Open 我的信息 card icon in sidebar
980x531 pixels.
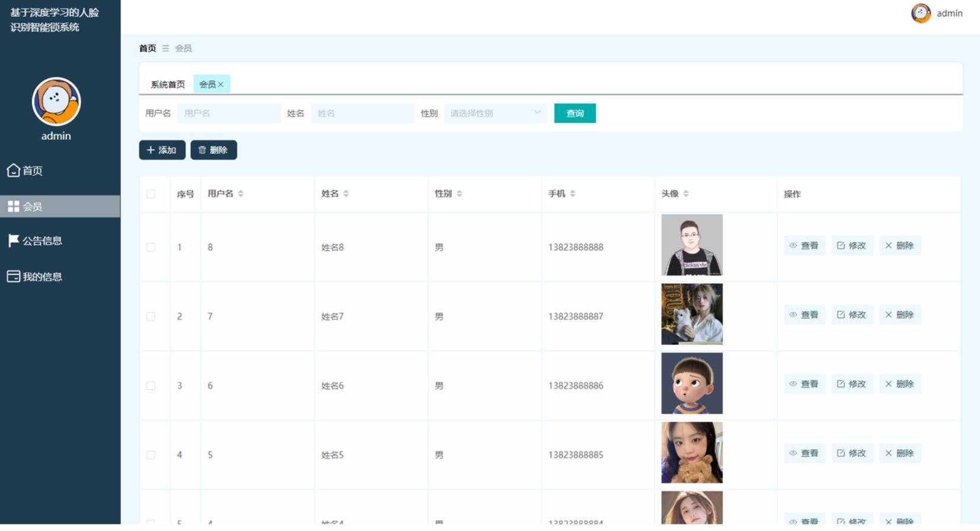pos(13,277)
